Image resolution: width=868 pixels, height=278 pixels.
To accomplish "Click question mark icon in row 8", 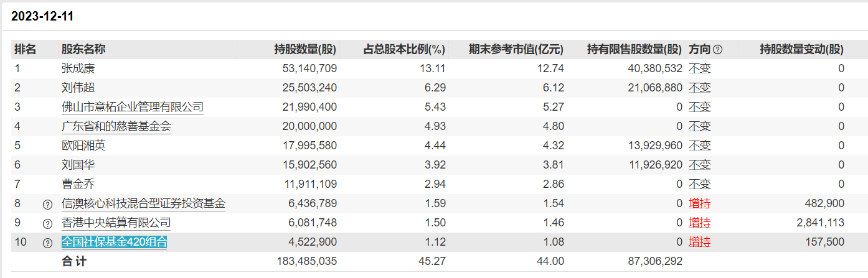I will pyautogui.click(x=47, y=204).
